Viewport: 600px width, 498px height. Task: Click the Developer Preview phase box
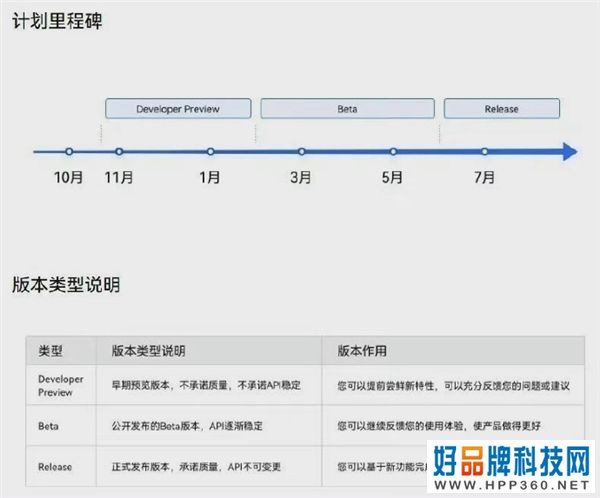[x=178, y=109]
